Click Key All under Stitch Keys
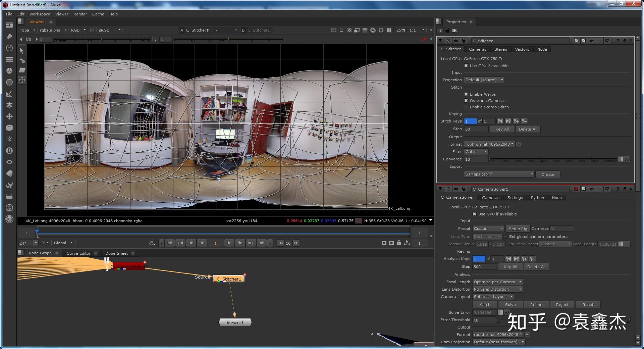Screen dimensions: 644x349 pos(502,129)
